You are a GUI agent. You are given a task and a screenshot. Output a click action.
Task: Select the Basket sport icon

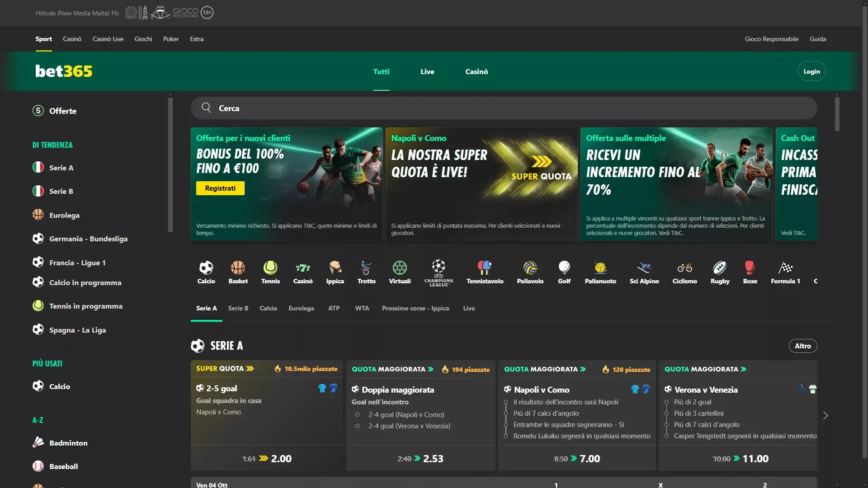coord(238,267)
